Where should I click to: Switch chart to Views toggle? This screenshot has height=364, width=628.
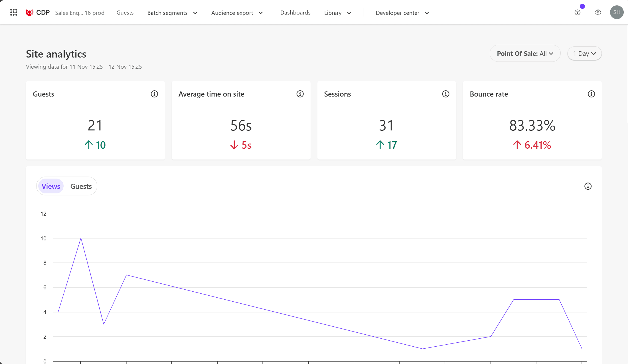(51, 186)
